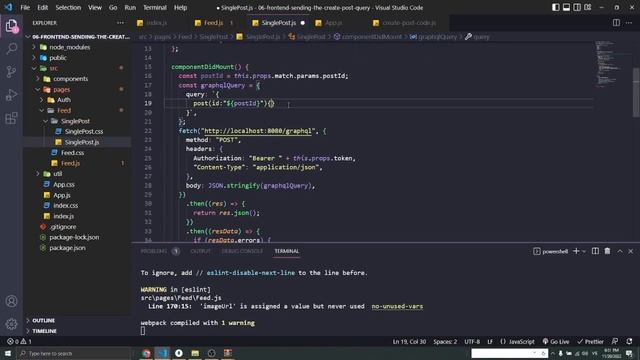Viewport: 640px width, 360px height.
Task: Open the Source Control view icon
Action: click(x=11, y=72)
